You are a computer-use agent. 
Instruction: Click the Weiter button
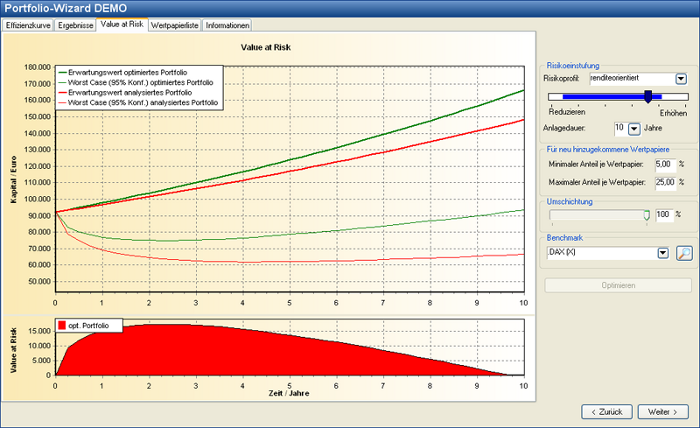point(661,411)
